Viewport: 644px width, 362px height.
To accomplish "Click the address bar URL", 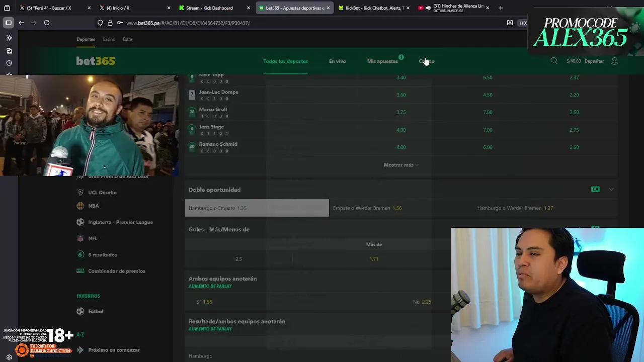I will pos(188,23).
